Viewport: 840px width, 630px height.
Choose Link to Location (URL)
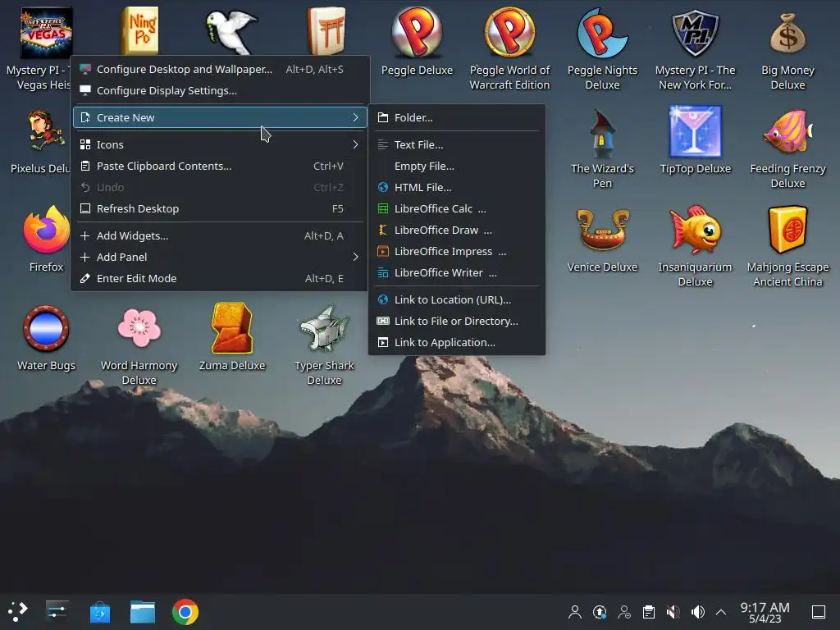pos(457,300)
